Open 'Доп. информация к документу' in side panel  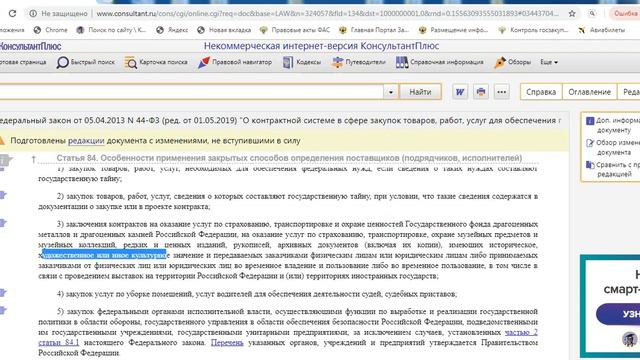click(614, 125)
